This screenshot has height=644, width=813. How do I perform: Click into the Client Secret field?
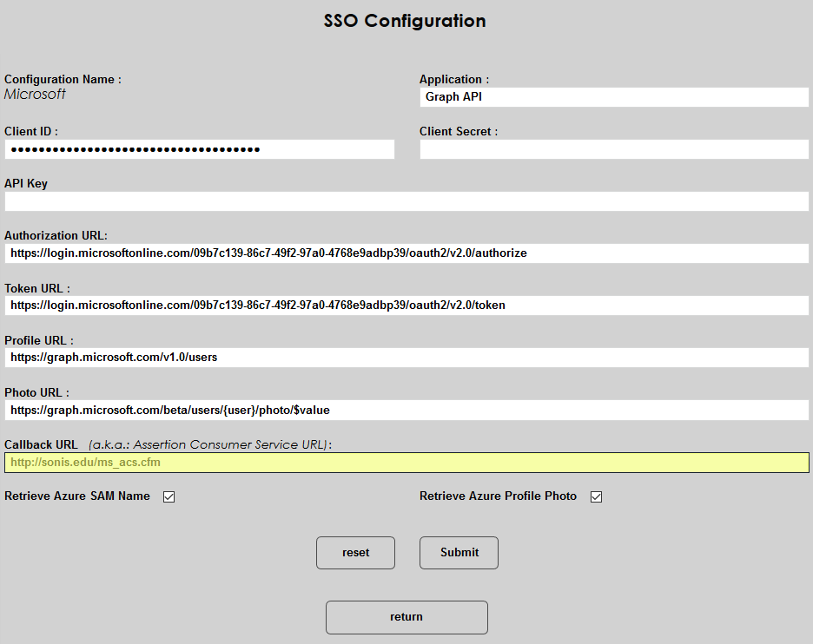(x=613, y=149)
